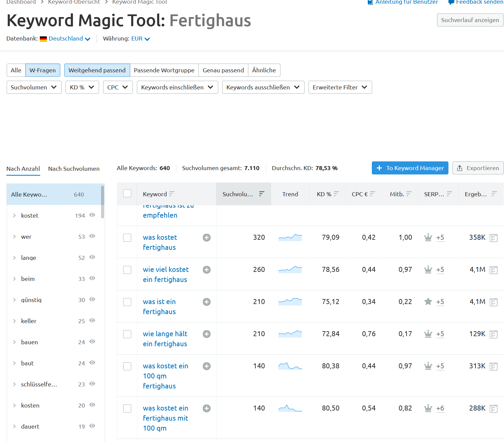Open SERP page icon for 'was kostet fertighaus'
The width and height of the screenshot is (504, 442).
click(493, 238)
